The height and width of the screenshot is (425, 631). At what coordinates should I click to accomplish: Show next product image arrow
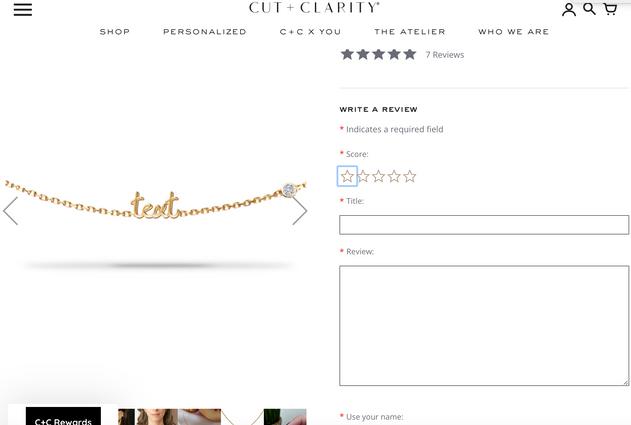coord(300,211)
